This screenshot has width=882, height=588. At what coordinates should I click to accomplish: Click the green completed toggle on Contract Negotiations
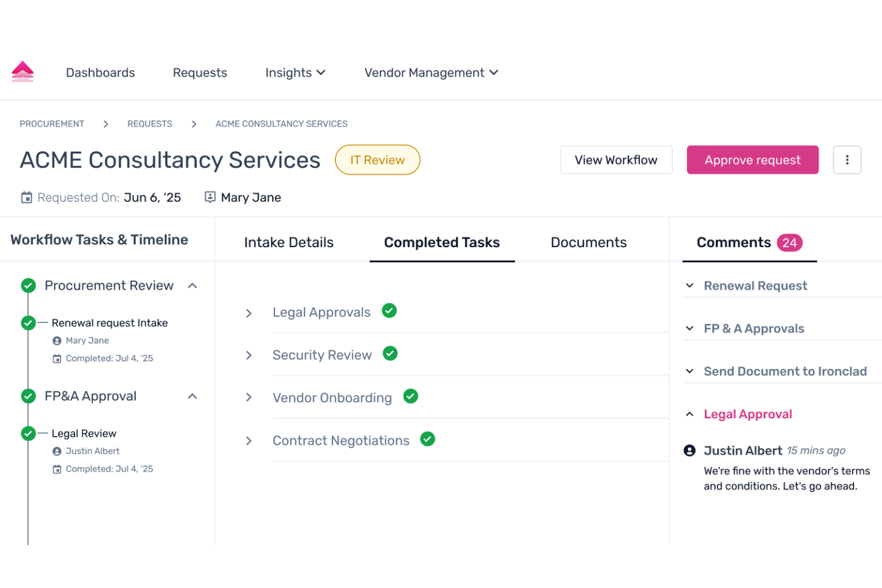427,439
